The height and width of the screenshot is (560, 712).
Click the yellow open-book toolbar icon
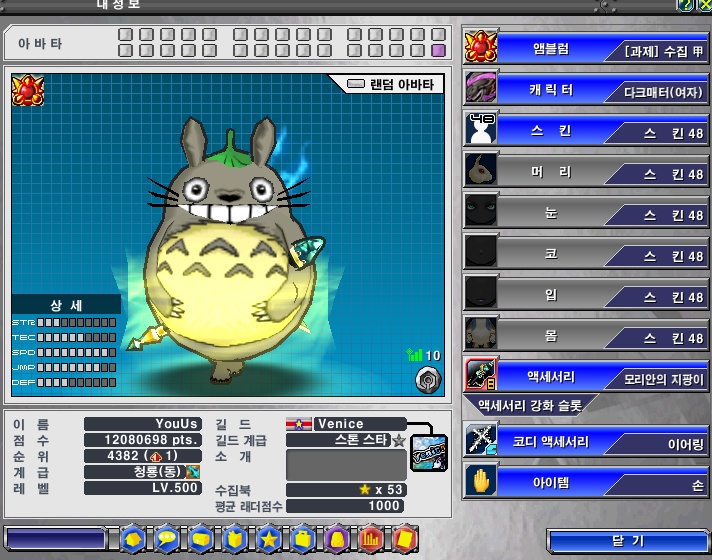click(235, 539)
